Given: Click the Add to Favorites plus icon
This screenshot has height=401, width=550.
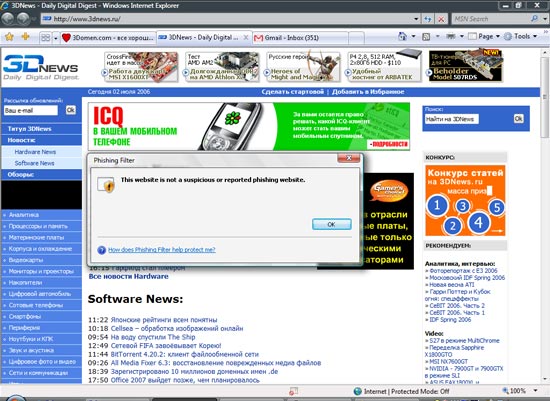Looking at the screenshot, I should tap(25, 37).
